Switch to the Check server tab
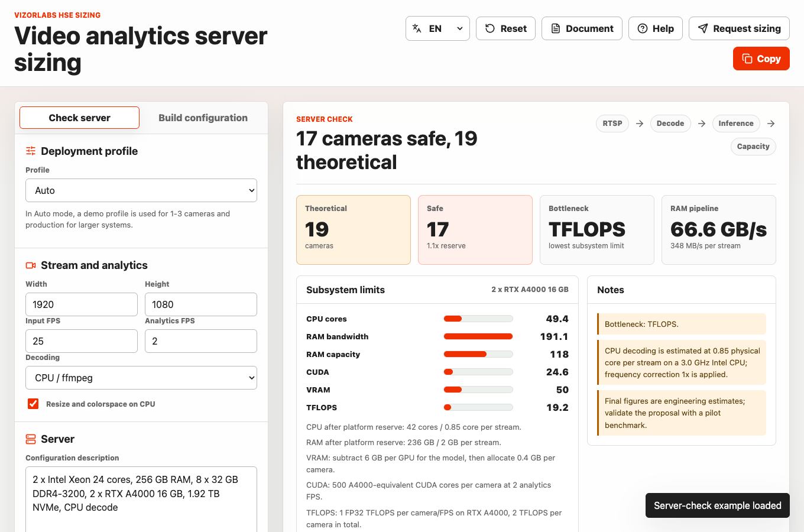This screenshot has width=804, height=532. [80, 118]
